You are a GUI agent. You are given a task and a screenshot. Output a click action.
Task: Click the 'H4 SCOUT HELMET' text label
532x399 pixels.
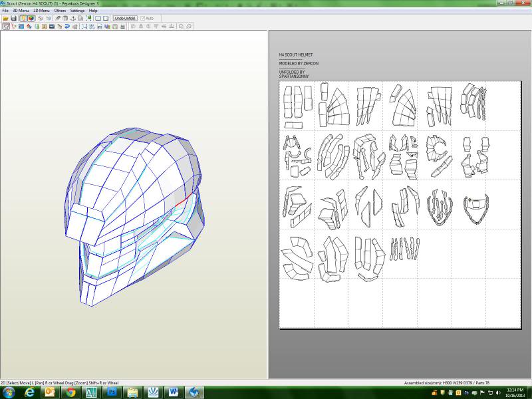point(296,55)
